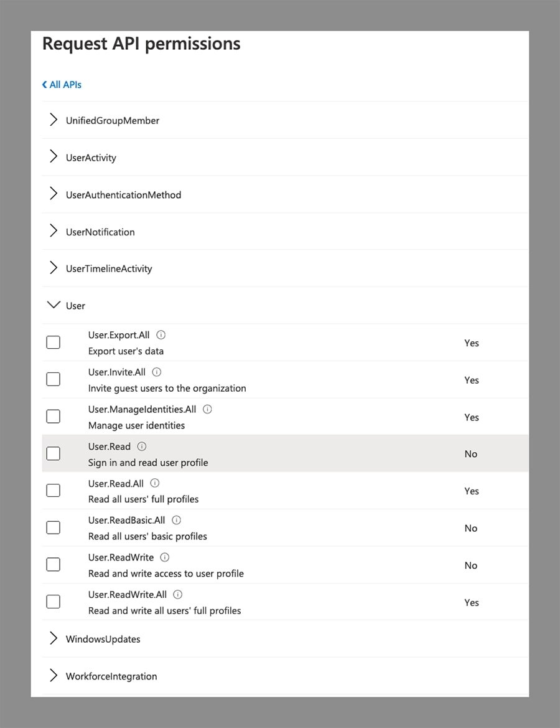
Task: Tick the checkbox for User.Read.All
Action: coord(53,490)
